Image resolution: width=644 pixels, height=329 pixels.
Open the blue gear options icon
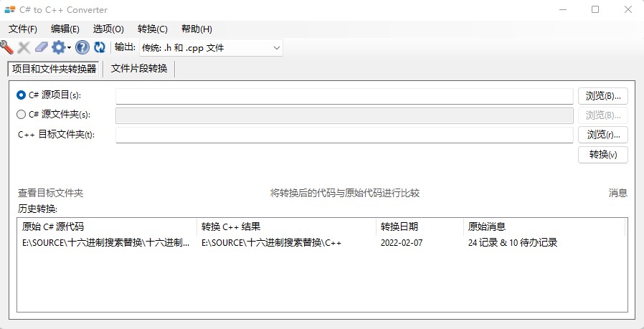(59, 47)
